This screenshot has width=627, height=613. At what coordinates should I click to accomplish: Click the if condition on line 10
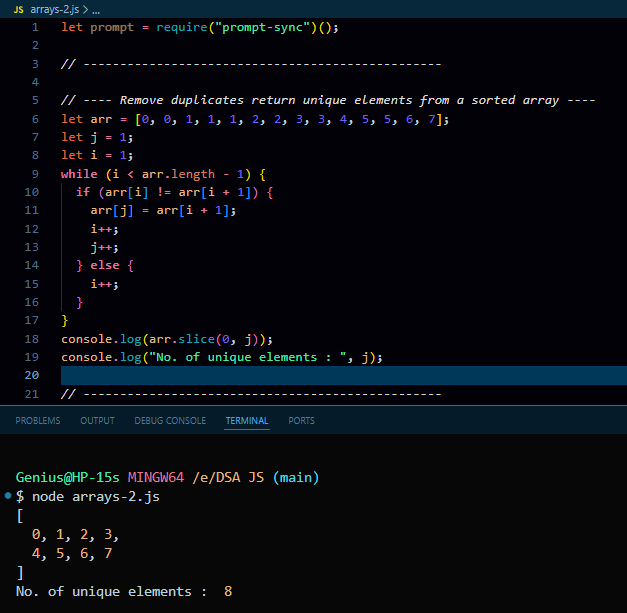pyautogui.click(x=175, y=192)
